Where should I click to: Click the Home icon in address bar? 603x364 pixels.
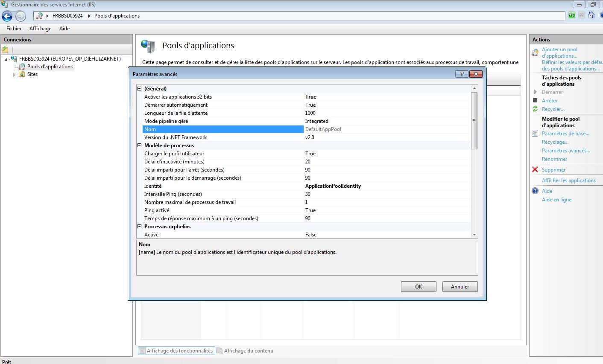[x=591, y=15]
